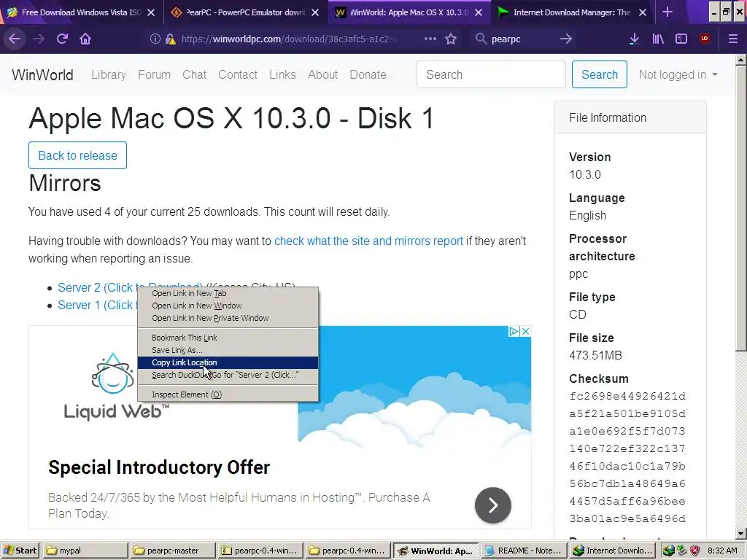Click the padlock security icon in address bar
Image resolution: width=747 pixels, height=560 pixels.
point(170,39)
